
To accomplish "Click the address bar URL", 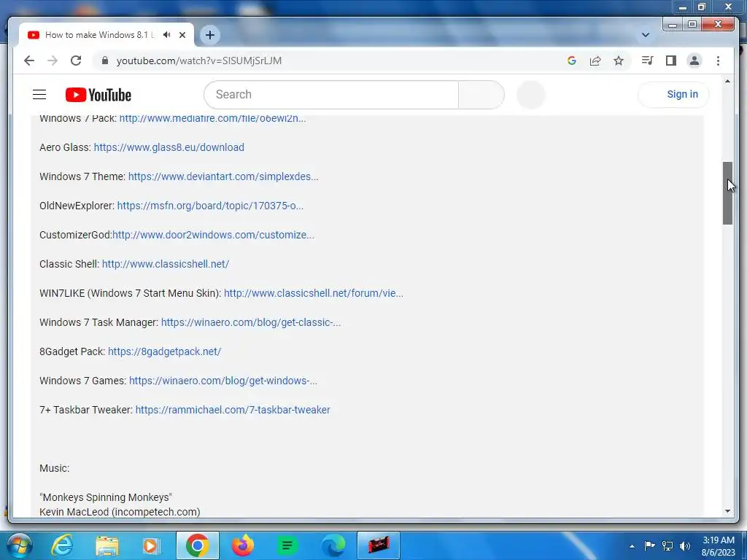I will (x=199, y=61).
